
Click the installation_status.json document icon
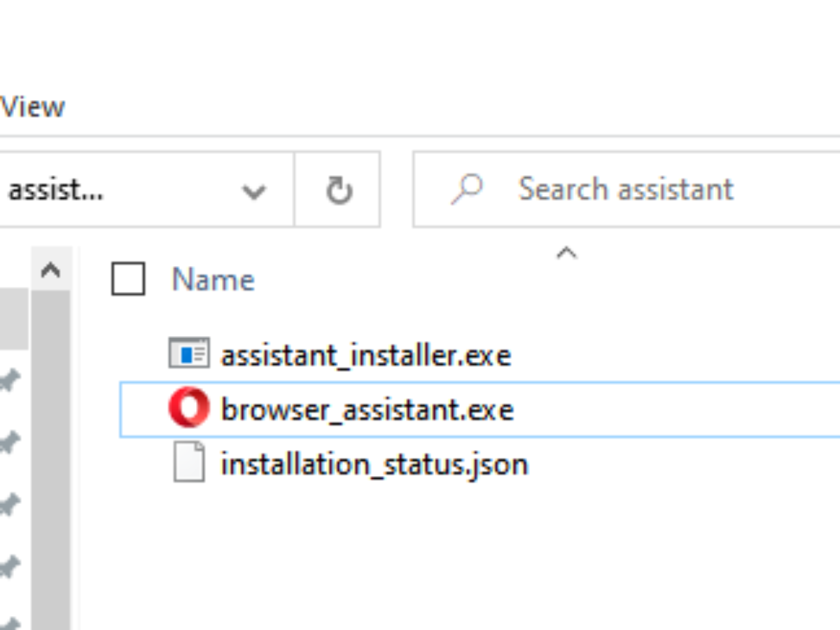pyautogui.click(x=189, y=463)
